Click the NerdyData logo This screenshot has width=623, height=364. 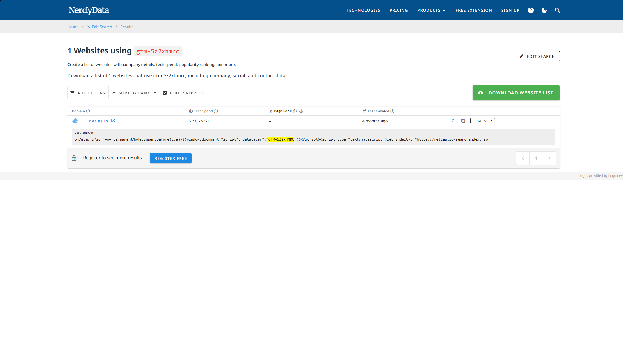click(89, 10)
